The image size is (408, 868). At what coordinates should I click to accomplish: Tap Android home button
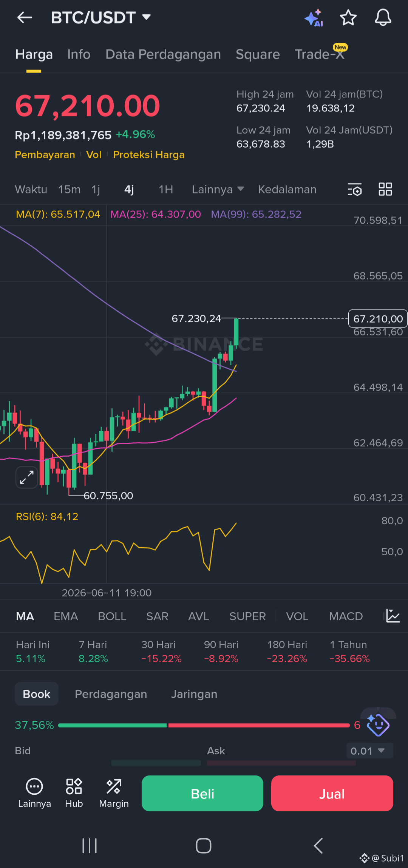pyautogui.click(x=204, y=846)
